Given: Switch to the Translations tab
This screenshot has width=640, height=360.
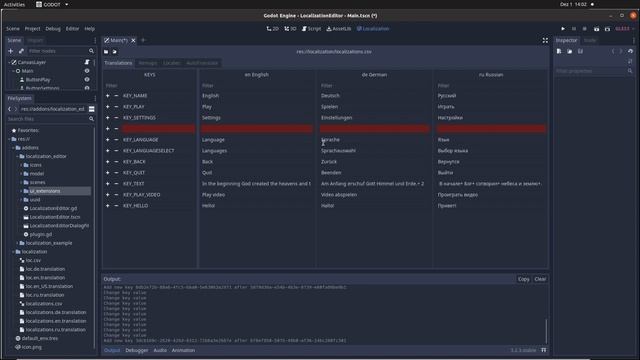Looking at the screenshot, I should coord(118,63).
